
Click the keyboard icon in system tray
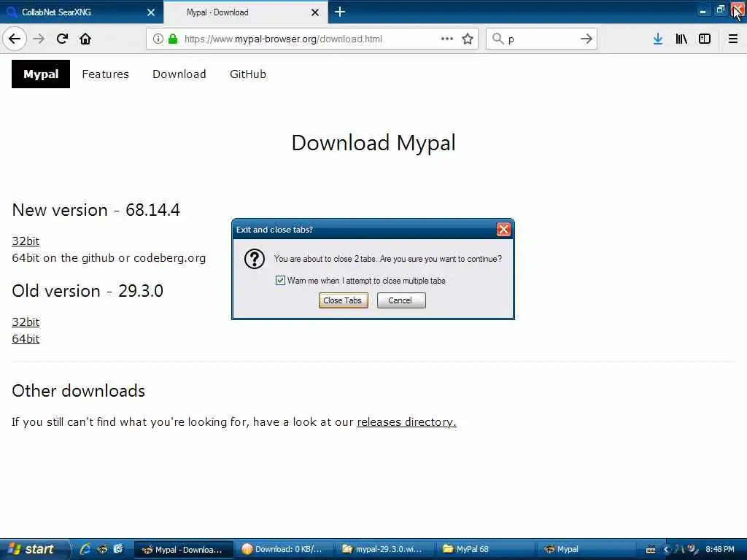650,550
